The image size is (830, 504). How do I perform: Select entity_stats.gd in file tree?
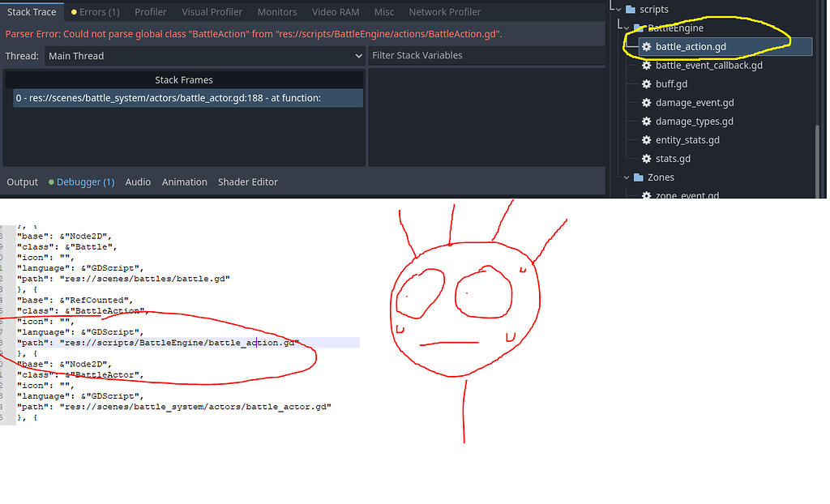coord(687,140)
